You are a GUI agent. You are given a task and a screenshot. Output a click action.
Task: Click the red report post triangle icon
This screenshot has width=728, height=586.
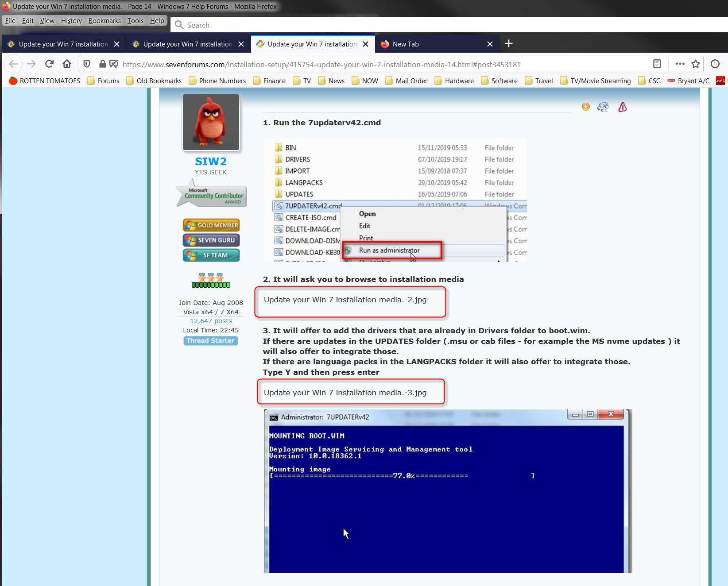tap(623, 107)
